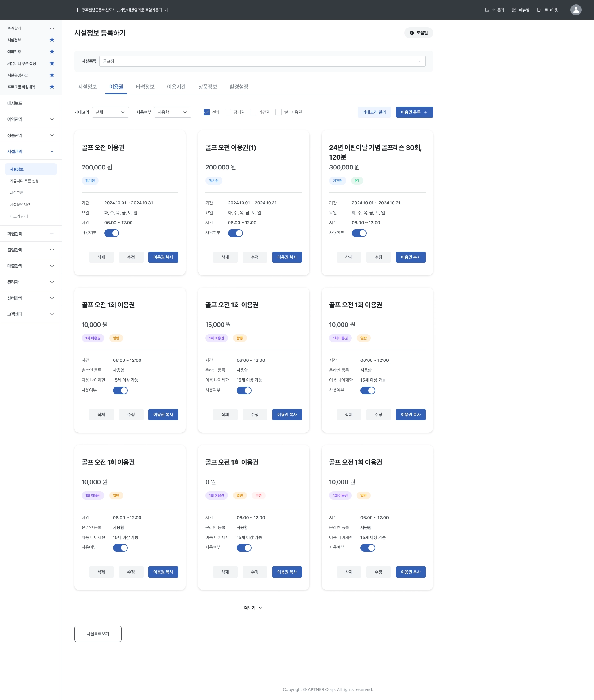Screen dimensions: 594x700
Task: Click 더보기 to load more passes
Action: click(x=253, y=608)
